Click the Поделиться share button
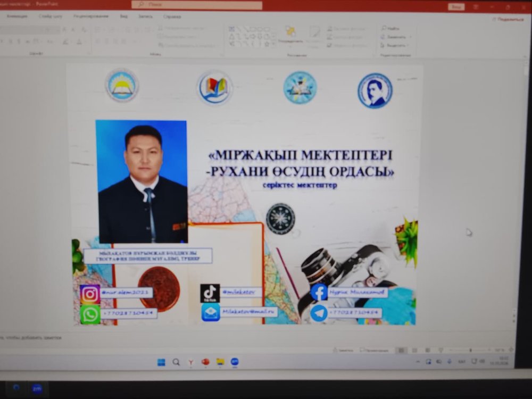The height and width of the screenshot is (399, 532). point(508,19)
